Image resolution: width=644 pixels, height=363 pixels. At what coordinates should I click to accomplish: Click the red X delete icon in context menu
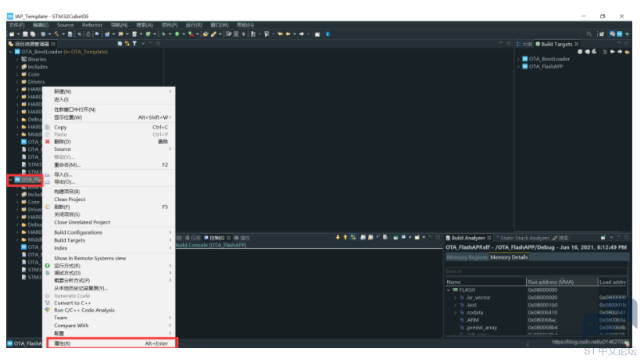(x=47, y=142)
